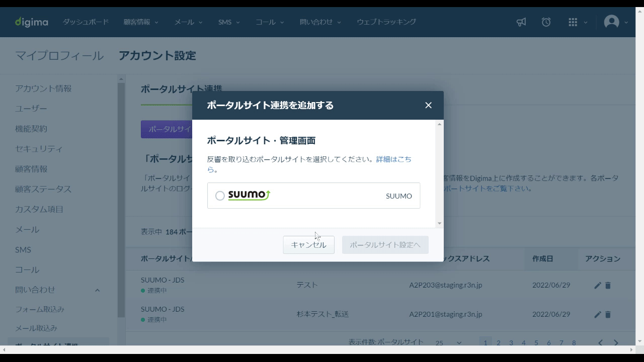Open the user avatar menu
644x362 pixels.
pos(611,22)
